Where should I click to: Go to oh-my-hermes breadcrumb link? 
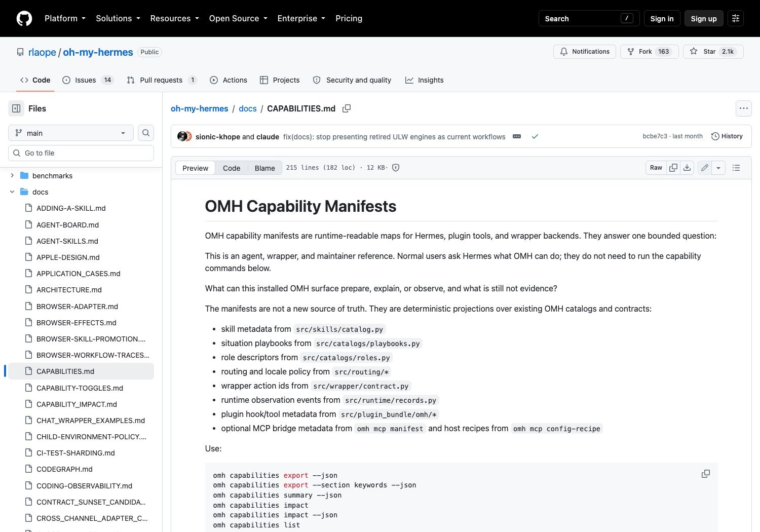(200, 108)
